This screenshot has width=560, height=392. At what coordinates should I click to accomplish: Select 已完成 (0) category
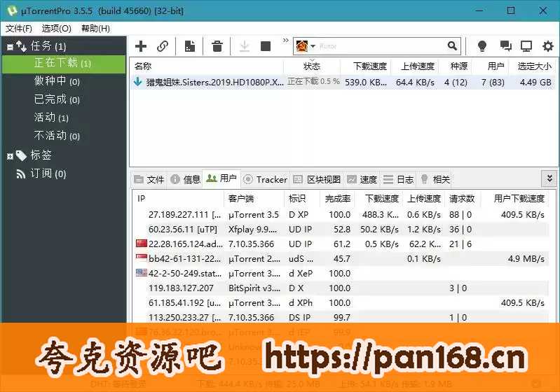pyautogui.click(x=57, y=99)
